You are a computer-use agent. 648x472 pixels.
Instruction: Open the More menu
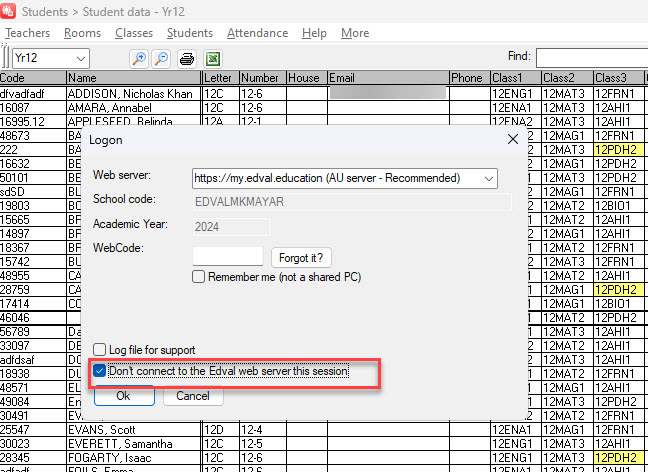pos(355,33)
